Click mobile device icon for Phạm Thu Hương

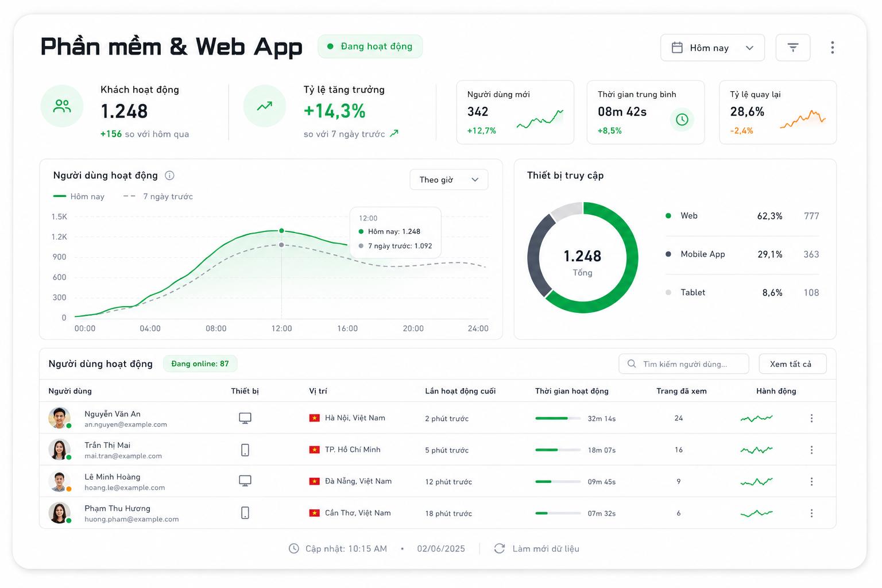pyautogui.click(x=245, y=513)
